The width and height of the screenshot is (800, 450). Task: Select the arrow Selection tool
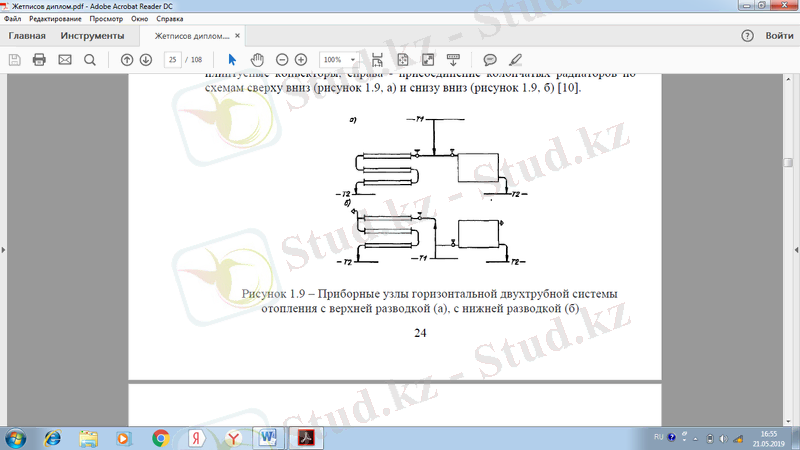click(232, 60)
